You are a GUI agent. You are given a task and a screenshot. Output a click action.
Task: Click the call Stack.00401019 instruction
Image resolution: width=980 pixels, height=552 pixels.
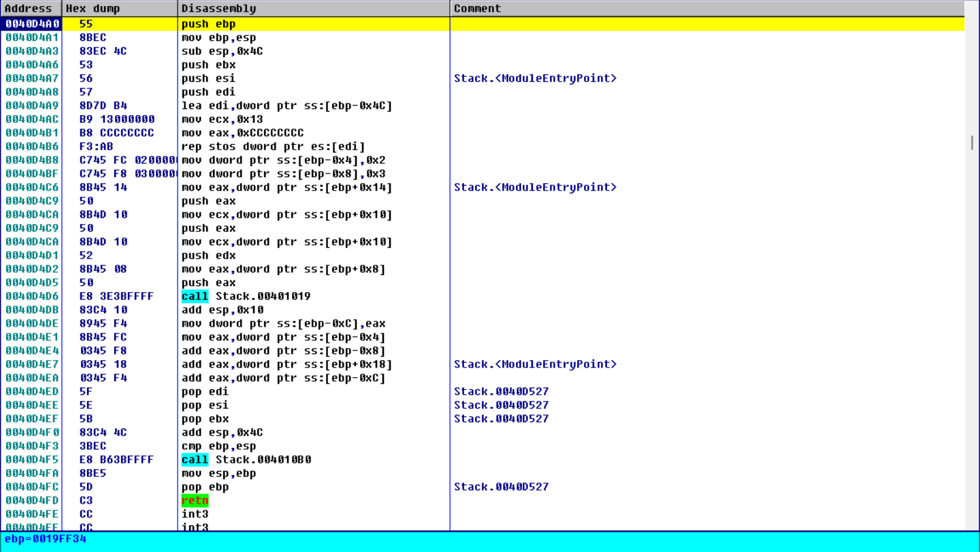tap(246, 296)
